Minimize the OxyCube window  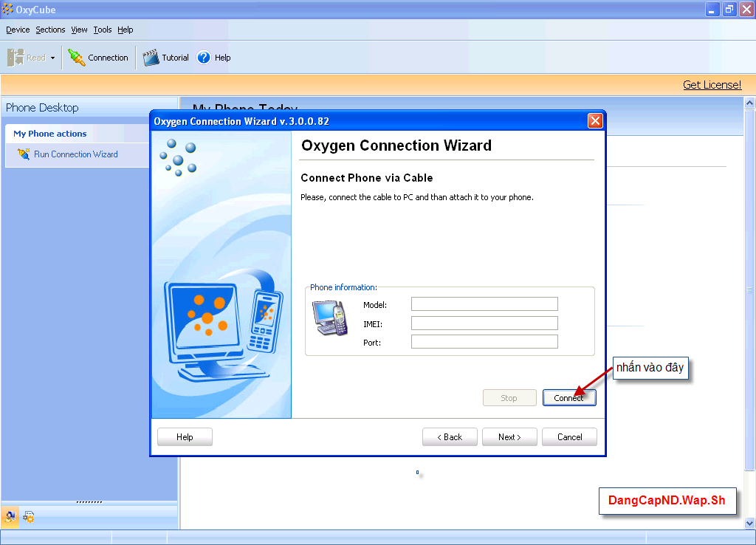click(712, 10)
